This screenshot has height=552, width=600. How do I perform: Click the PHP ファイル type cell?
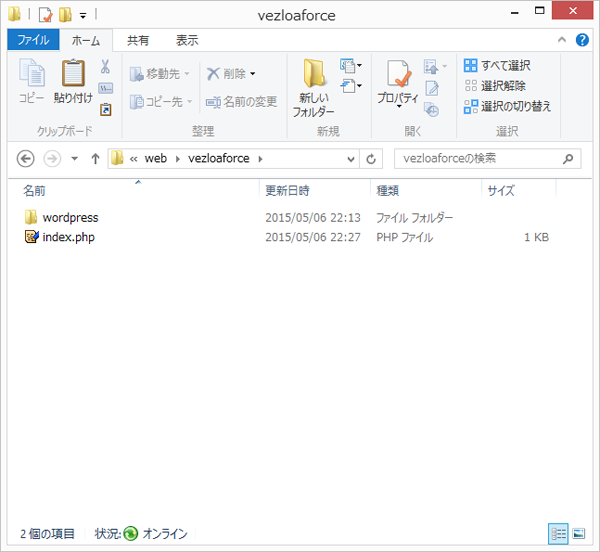pos(404,237)
